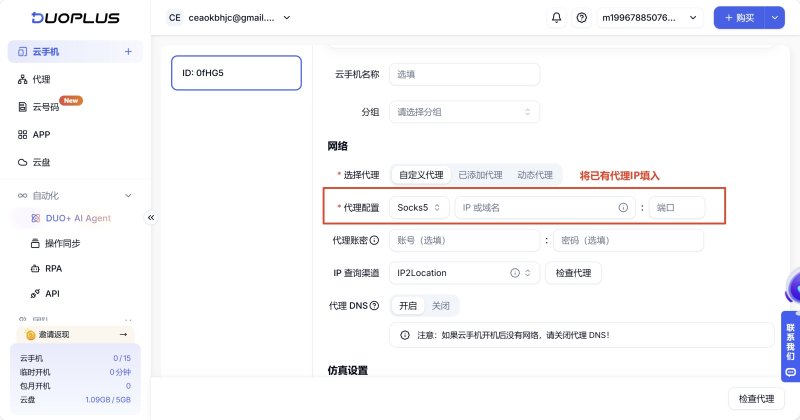Image resolution: width=800 pixels, height=420 pixels.
Task: Turn 代理 DNS to 开启
Action: (408, 306)
